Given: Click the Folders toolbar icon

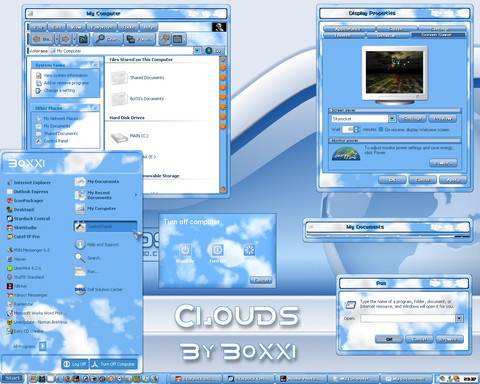Looking at the screenshot, I should tap(131, 39).
